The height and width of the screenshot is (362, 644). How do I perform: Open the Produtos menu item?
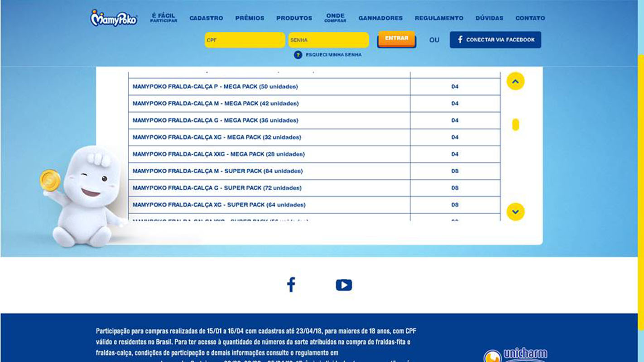[294, 18]
